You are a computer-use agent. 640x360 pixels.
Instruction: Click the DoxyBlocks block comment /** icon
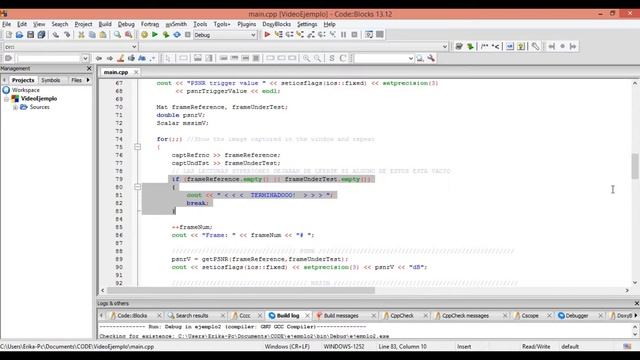[484, 47]
